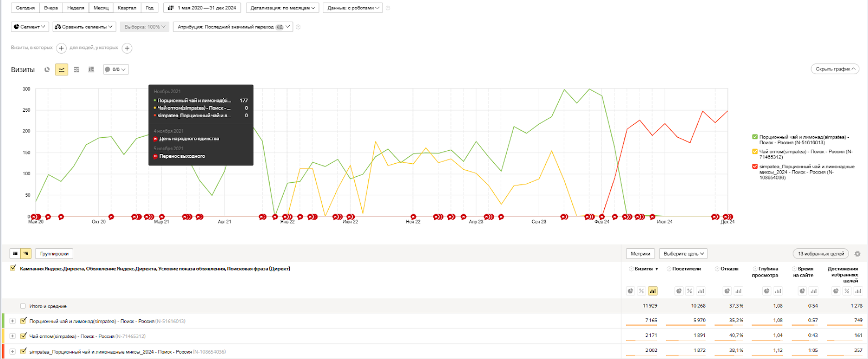This screenshot has height=359, width=868.
Task: Uncheck the Чай оптом(simpatea) row checkbox
Action: (x=23, y=336)
